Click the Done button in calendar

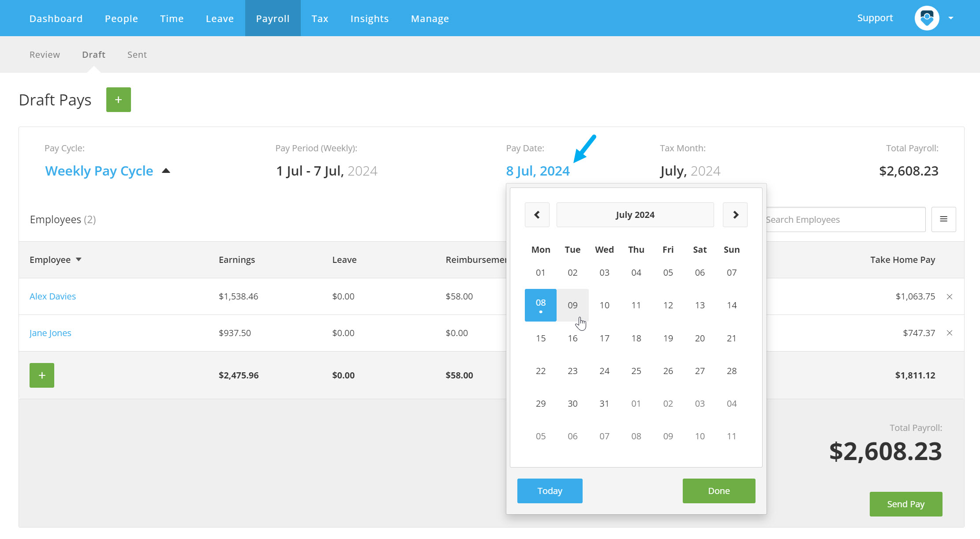click(719, 491)
